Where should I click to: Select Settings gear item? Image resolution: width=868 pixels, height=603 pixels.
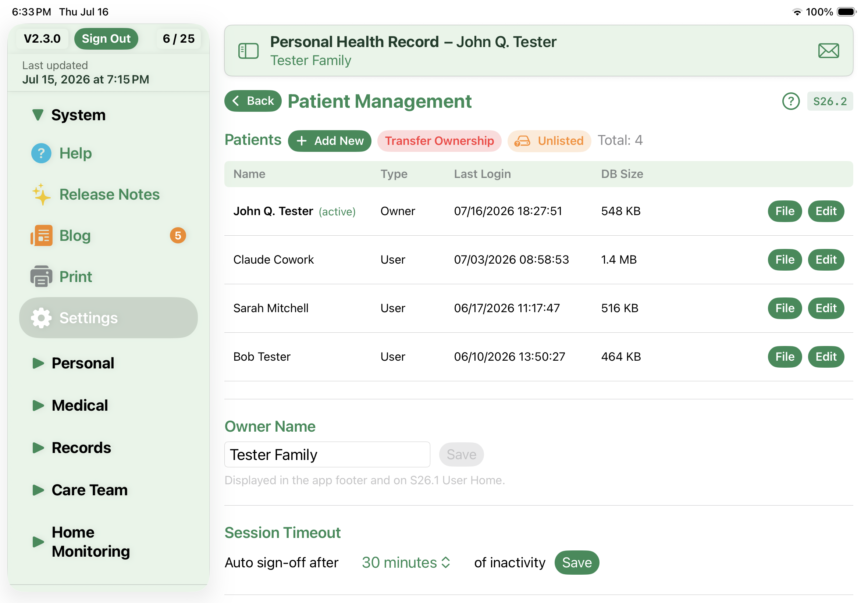[108, 318]
